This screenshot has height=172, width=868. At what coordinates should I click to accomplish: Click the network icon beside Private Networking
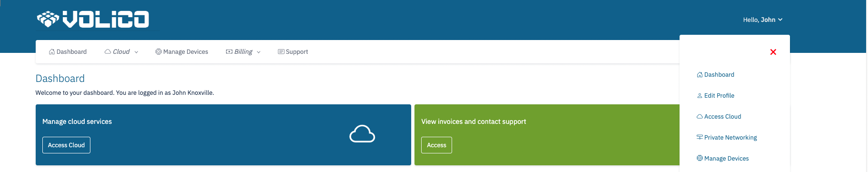point(700,137)
